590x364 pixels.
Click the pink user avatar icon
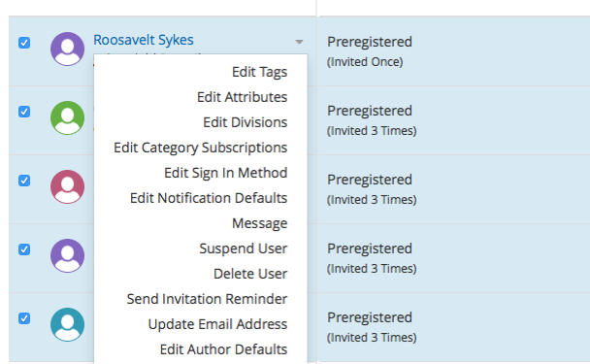pos(67,186)
